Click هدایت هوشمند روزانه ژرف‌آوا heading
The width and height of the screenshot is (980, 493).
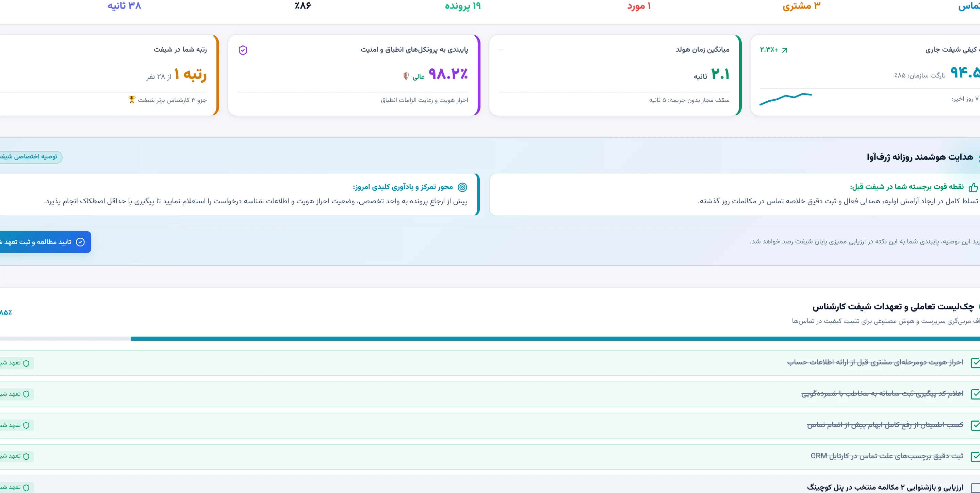[x=920, y=157]
